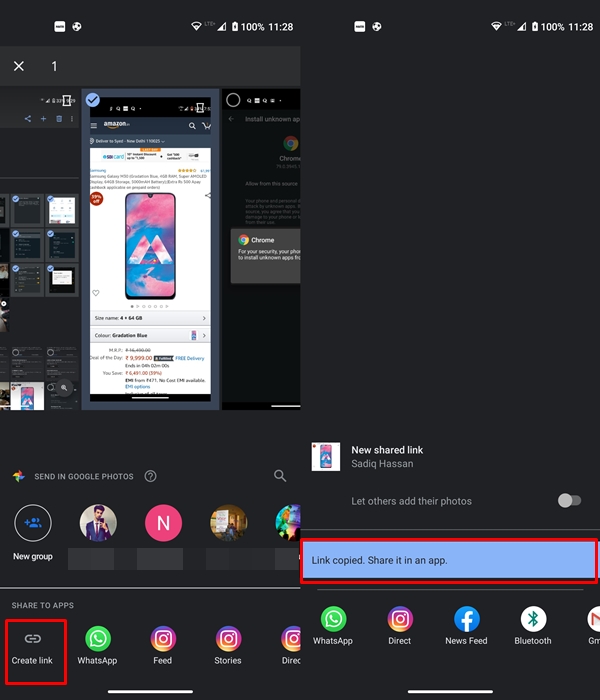This screenshot has height=700, width=600.
Task: Choose the contact with suit photo avatar
Action: point(98,523)
